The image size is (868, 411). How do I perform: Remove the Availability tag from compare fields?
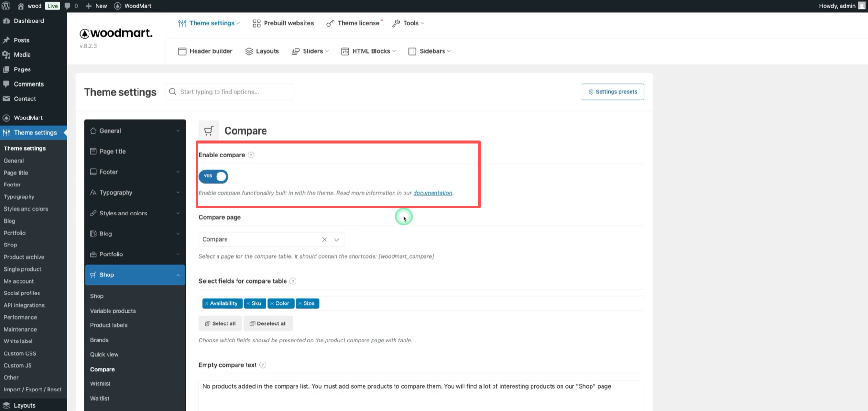(207, 303)
